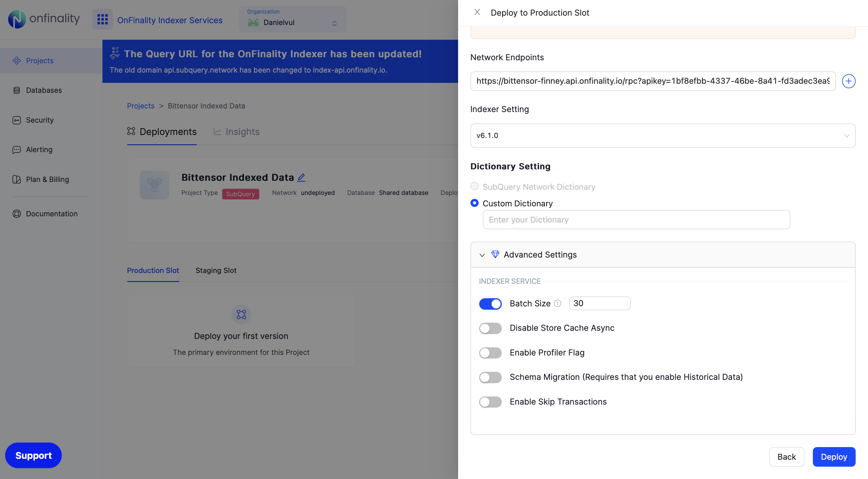Turn on Enable Skip Transactions

[490, 402]
